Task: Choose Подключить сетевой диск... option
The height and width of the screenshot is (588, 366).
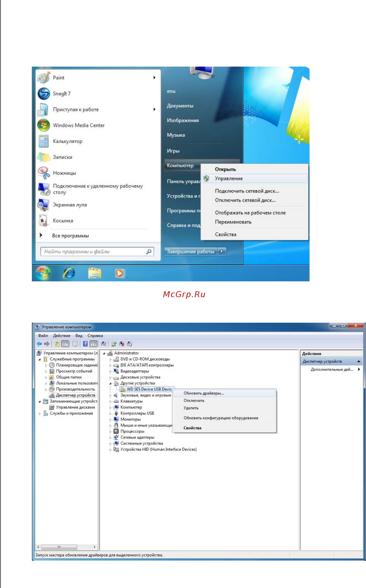Action: pos(254,191)
